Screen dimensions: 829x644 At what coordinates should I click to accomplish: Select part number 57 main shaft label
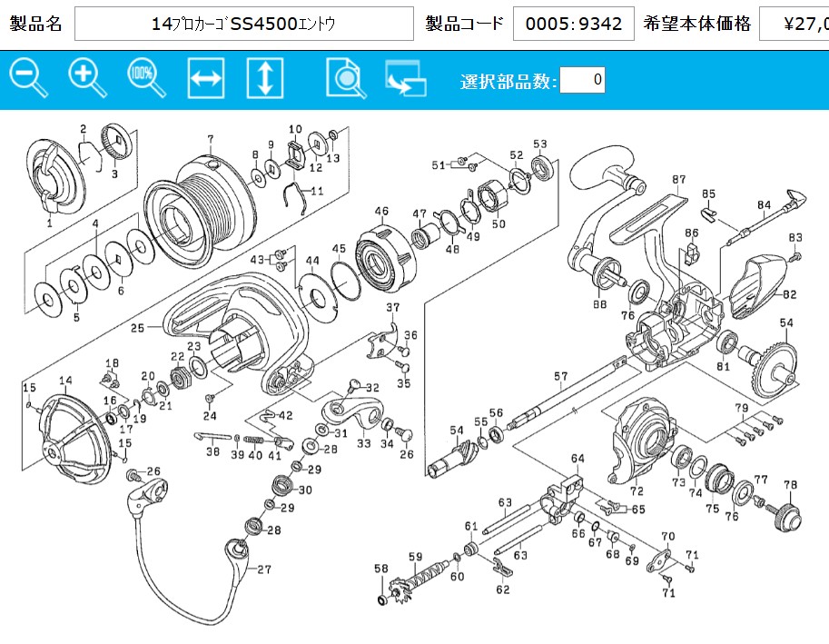(x=561, y=376)
